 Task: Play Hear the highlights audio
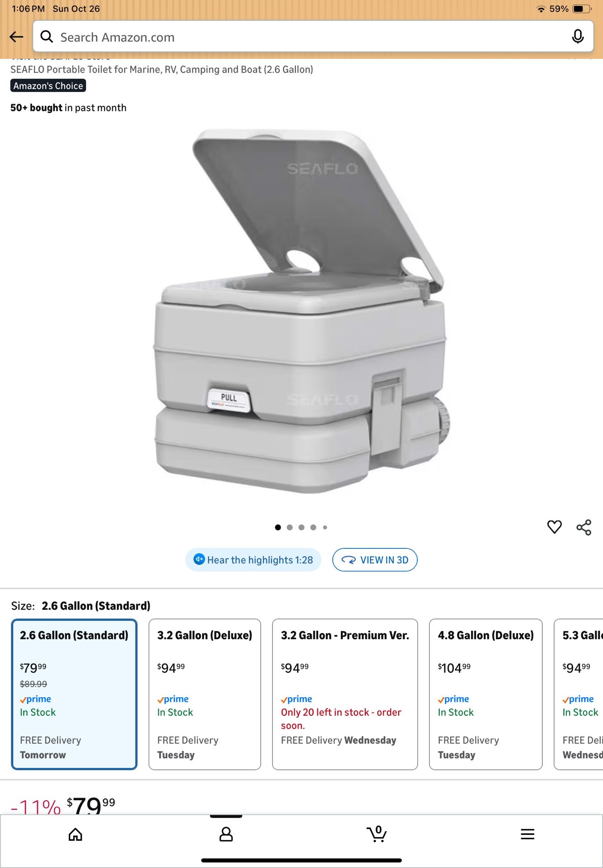click(253, 560)
